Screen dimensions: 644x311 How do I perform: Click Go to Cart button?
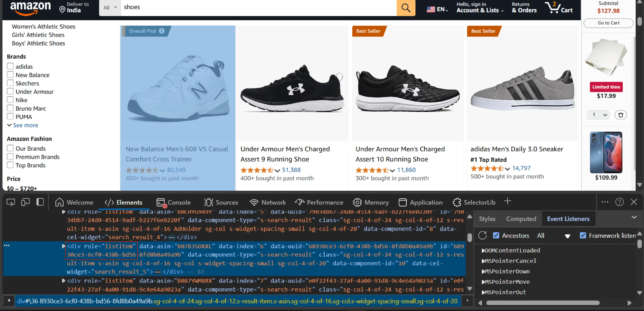pyautogui.click(x=609, y=23)
